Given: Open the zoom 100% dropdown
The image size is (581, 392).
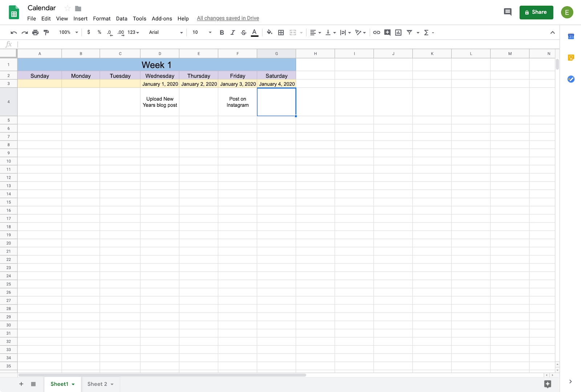Looking at the screenshot, I should pyautogui.click(x=69, y=32).
